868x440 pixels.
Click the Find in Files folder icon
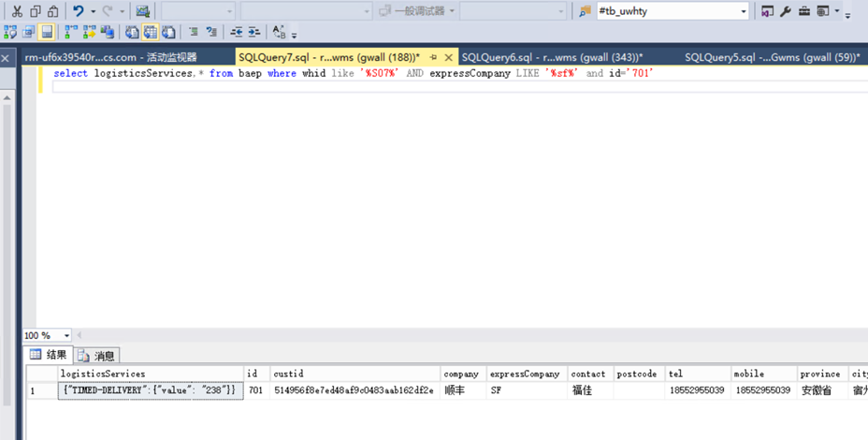click(585, 11)
